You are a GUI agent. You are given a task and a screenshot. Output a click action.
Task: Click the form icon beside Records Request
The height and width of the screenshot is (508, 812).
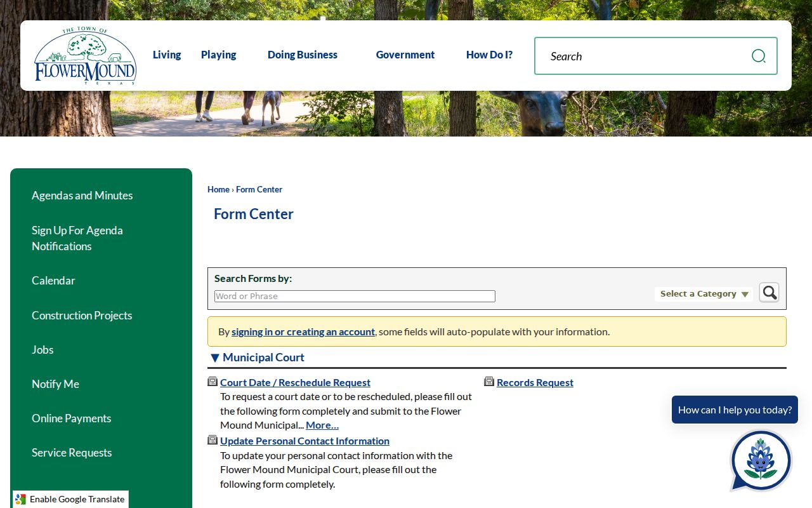tap(489, 382)
